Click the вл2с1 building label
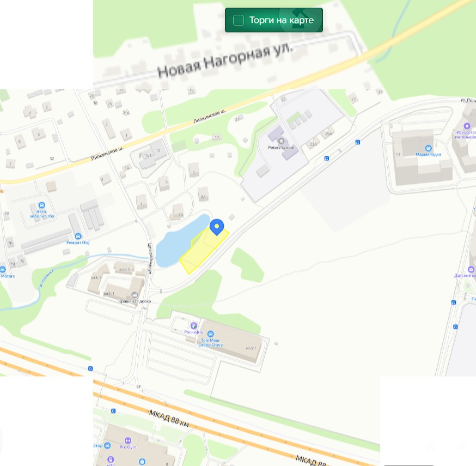Screen dimensions: 476x466 [251, 348]
